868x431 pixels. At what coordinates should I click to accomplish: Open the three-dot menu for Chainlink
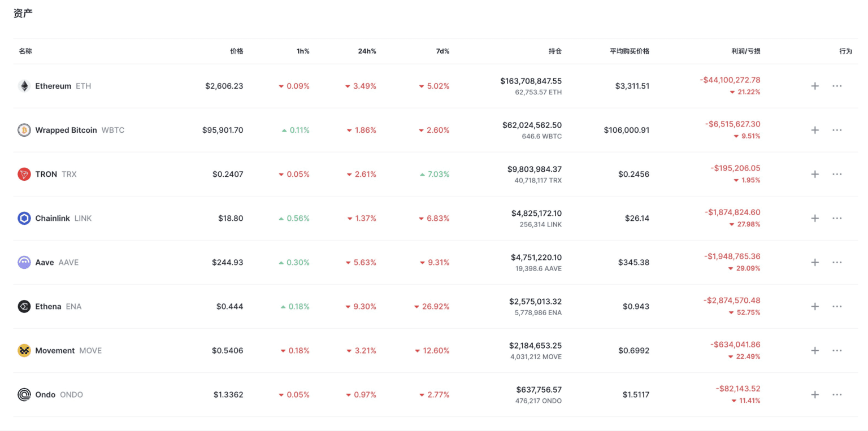(837, 218)
